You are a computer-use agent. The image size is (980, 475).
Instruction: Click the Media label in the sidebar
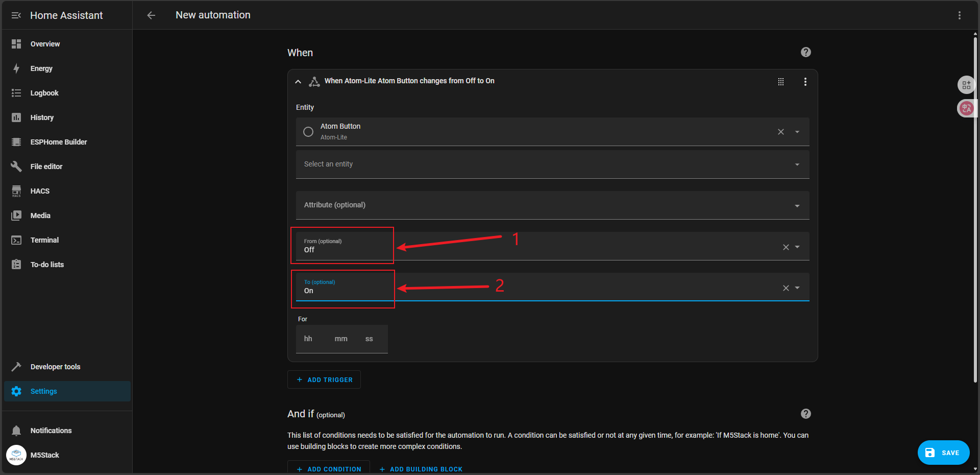pyautogui.click(x=40, y=216)
